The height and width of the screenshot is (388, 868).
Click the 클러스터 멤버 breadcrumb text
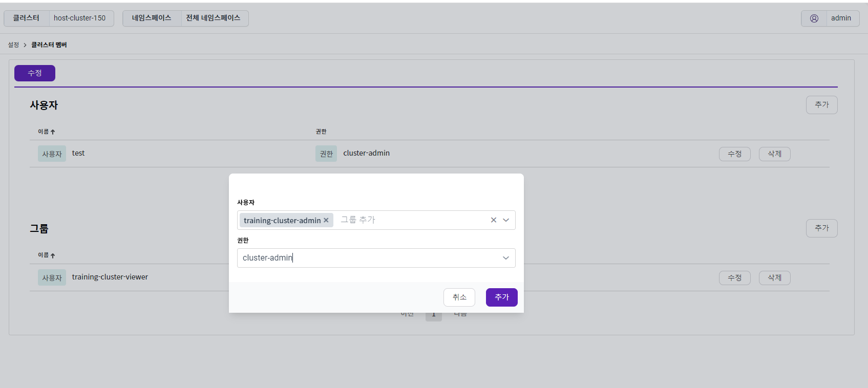(49, 45)
